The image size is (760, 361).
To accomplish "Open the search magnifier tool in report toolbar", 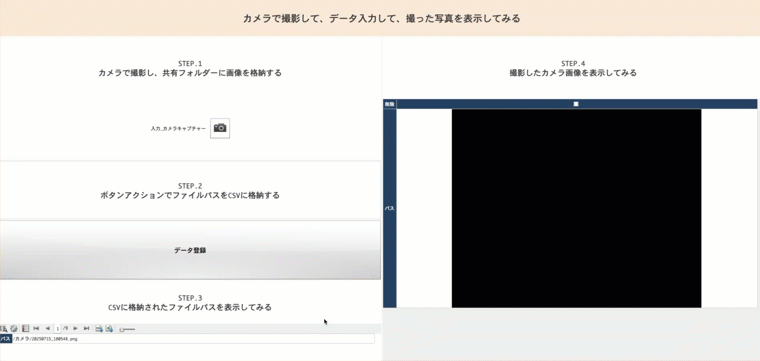I will click(3, 329).
